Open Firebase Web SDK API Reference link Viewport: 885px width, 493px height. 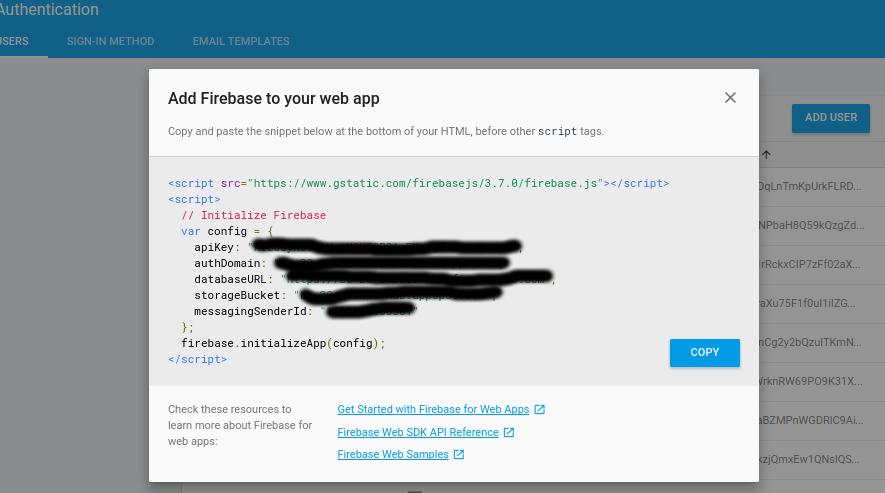(418, 433)
